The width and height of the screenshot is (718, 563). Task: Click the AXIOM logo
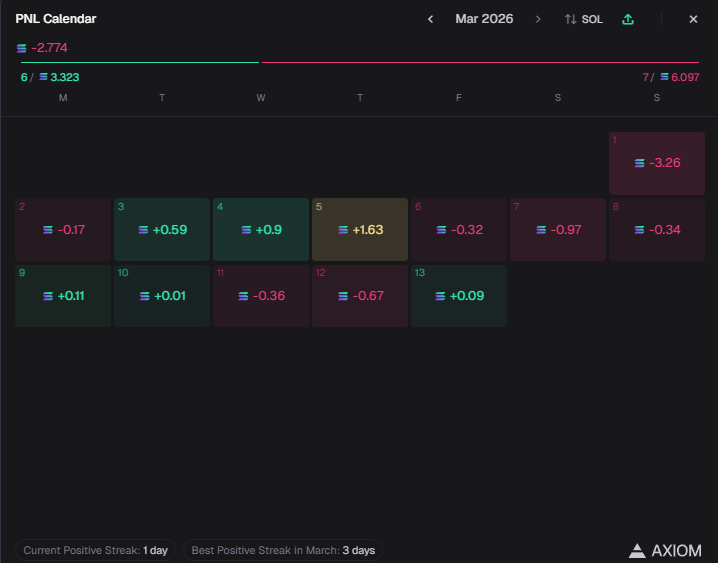[665, 550]
